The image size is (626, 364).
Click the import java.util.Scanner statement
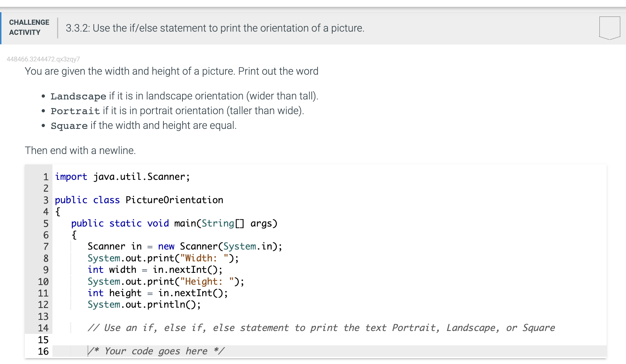click(x=122, y=176)
